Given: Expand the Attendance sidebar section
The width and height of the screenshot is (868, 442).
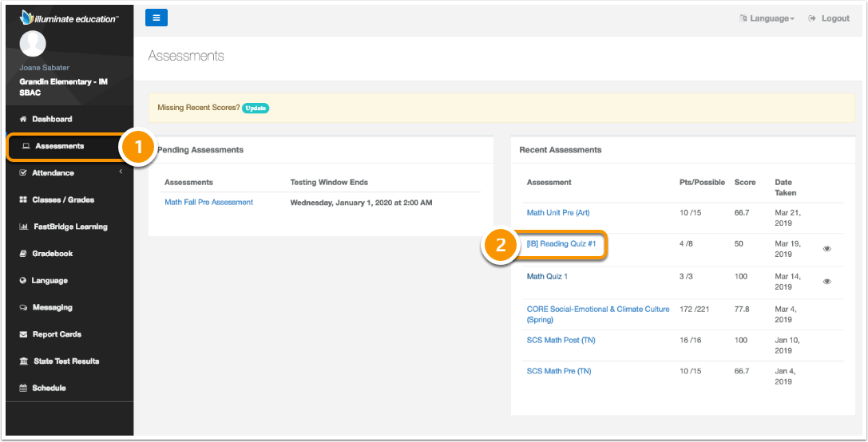Looking at the screenshot, I should click(53, 173).
